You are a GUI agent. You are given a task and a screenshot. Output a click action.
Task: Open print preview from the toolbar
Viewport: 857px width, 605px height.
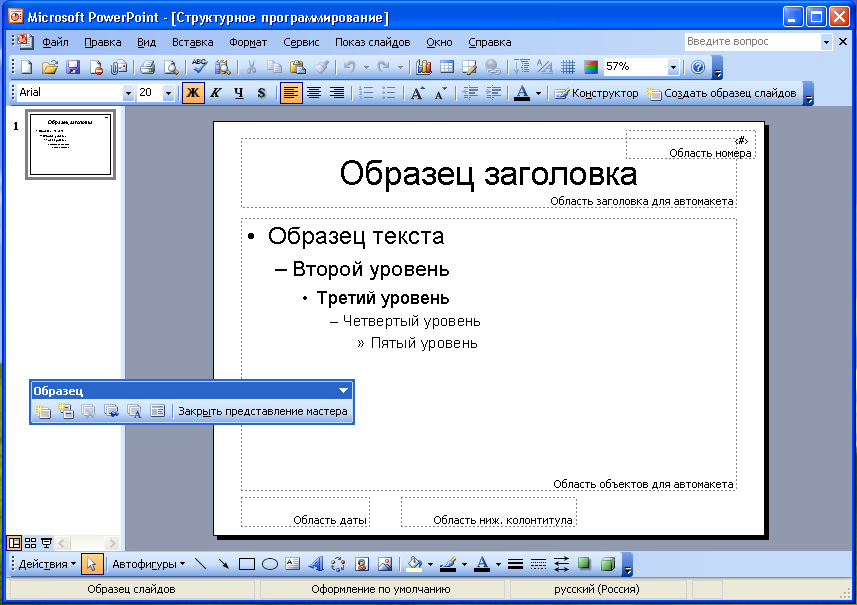coord(171,67)
